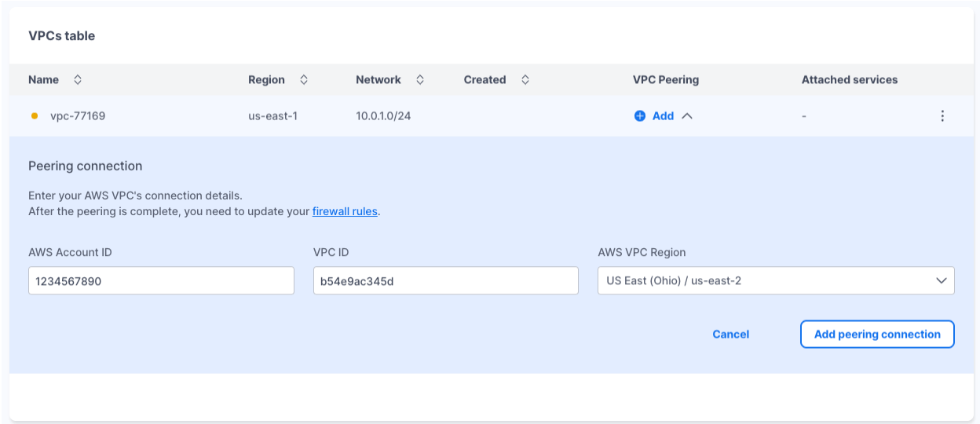Screen dimensions: 980x424
Task: Click the us-east-1 region cell
Action: [x=272, y=116]
